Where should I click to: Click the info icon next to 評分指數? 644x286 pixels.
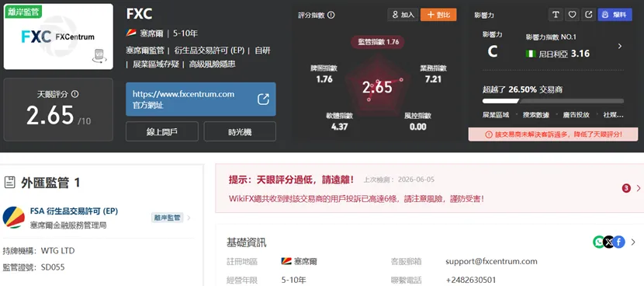[x=331, y=15]
